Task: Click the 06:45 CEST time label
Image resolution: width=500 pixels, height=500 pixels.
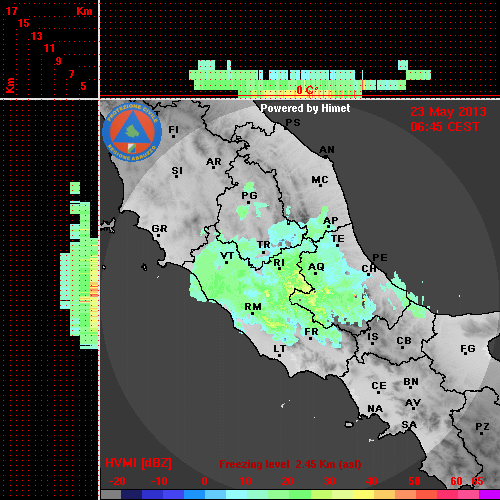Action: coord(445,127)
